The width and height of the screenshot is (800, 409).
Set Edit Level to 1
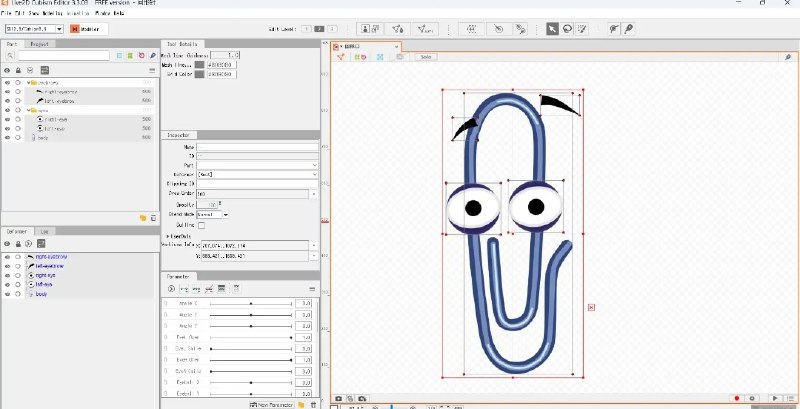tap(306, 29)
